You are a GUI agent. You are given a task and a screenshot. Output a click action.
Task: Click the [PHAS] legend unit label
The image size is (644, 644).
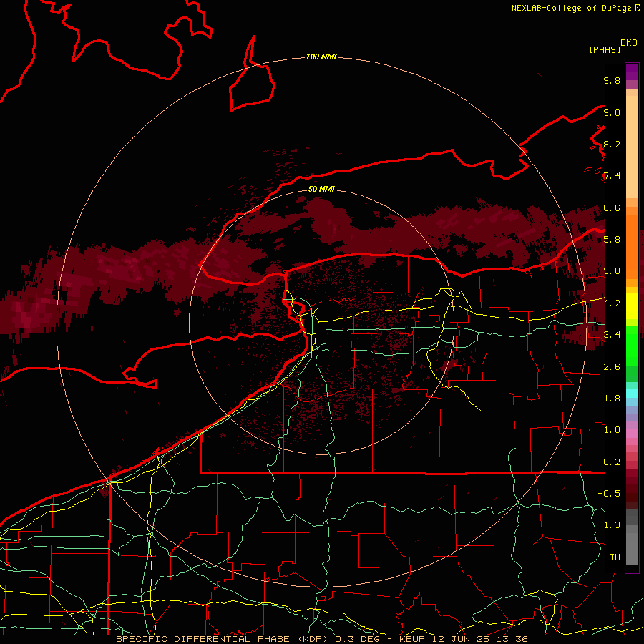point(605,49)
